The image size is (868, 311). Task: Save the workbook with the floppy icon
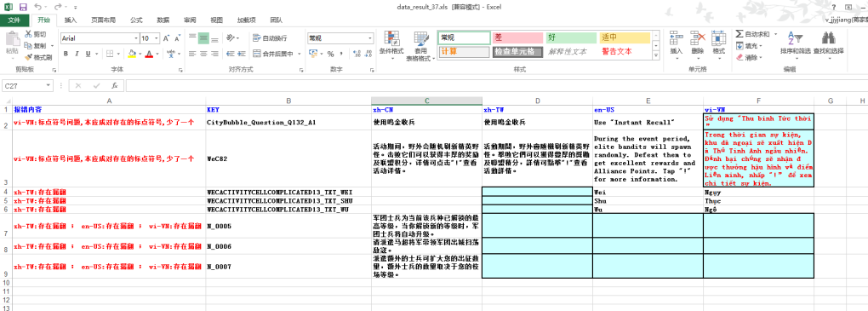(x=23, y=7)
